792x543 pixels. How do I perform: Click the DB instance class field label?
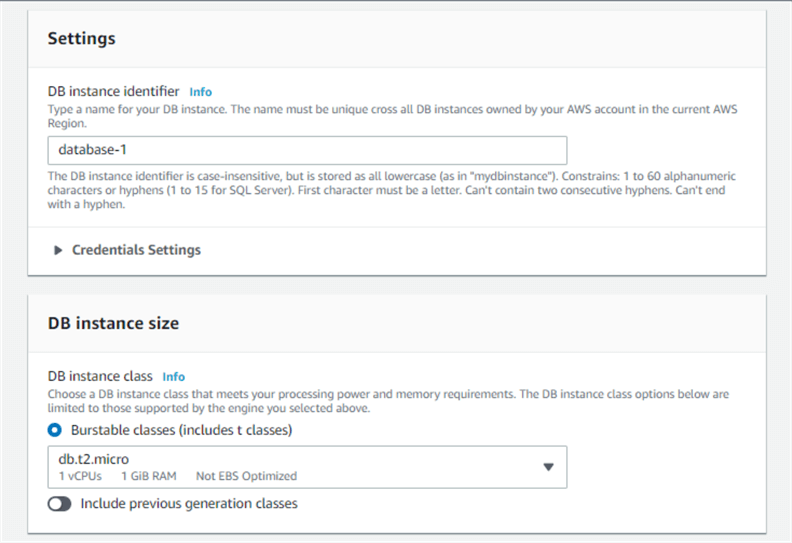100,377
